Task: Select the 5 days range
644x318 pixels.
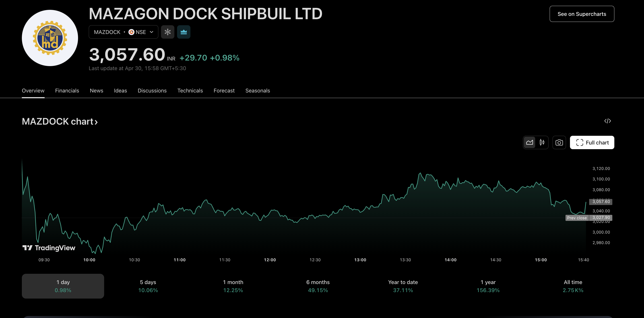Action: pyautogui.click(x=148, y=286)
